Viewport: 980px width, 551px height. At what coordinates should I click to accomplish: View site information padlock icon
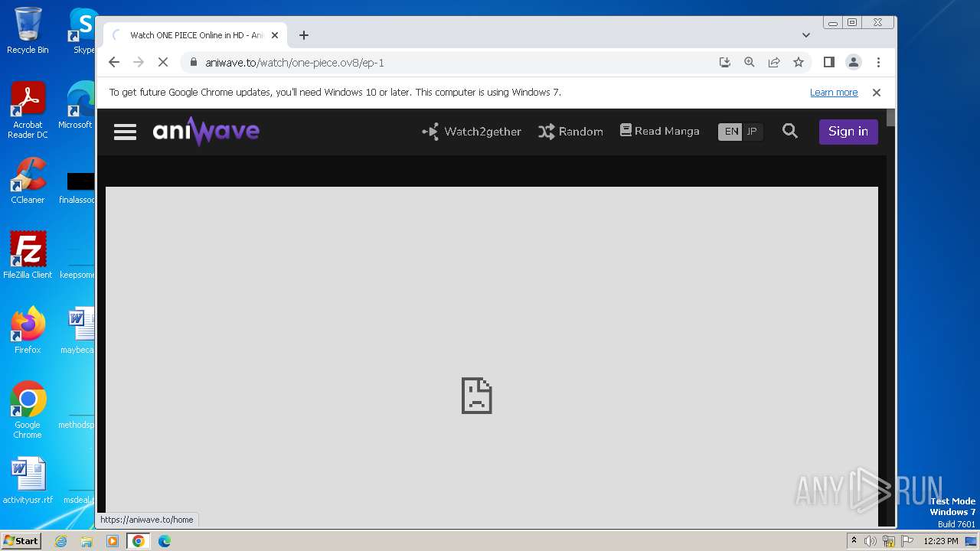click(194, 63)
